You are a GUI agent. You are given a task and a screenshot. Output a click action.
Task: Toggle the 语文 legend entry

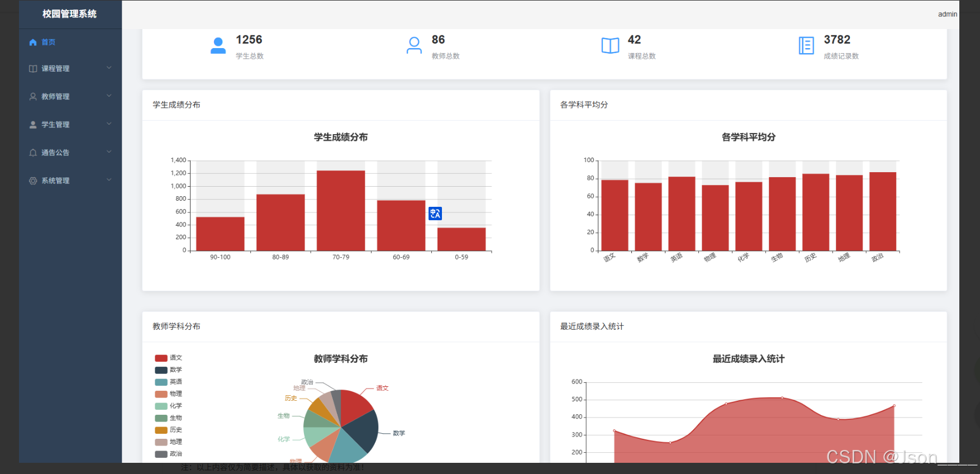pyautogui.click(x=168, y=358)
